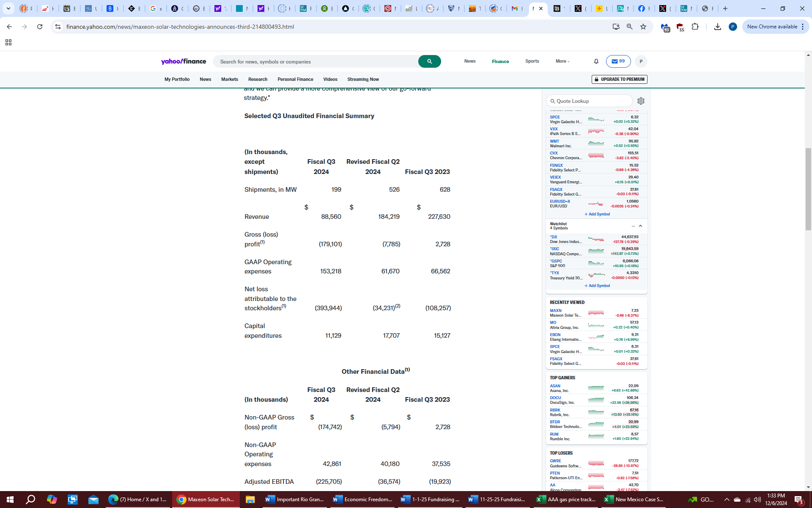The image size is (812, 508).
Task: Open Yahoo Mail envelope with 99 badge
Action: [618, 61]
